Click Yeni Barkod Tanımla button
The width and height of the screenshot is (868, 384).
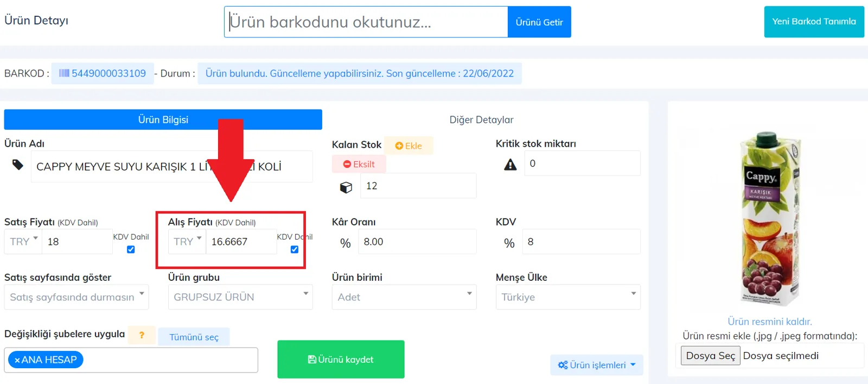[814, 22]
